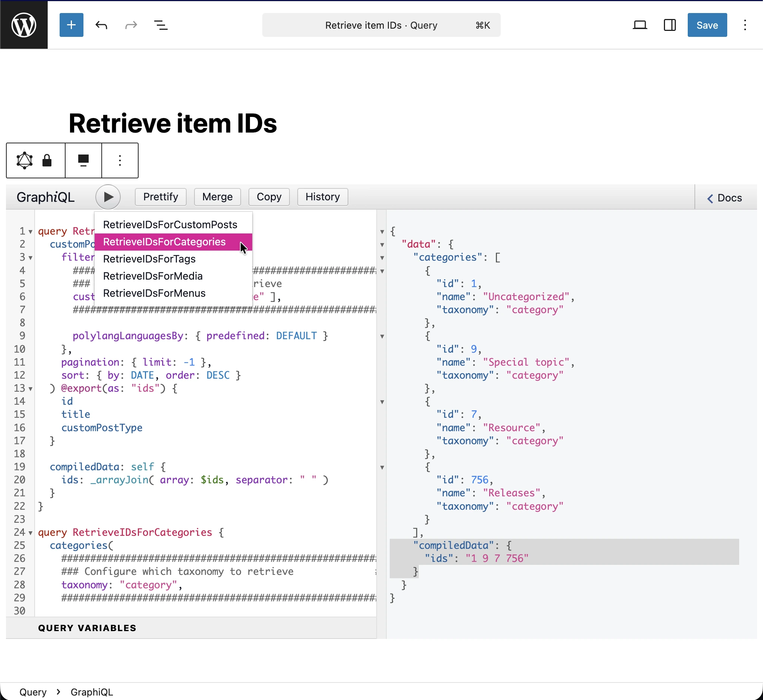
Task: Toggle the settings sidebar panel
Action: click(x=669, y=25)
